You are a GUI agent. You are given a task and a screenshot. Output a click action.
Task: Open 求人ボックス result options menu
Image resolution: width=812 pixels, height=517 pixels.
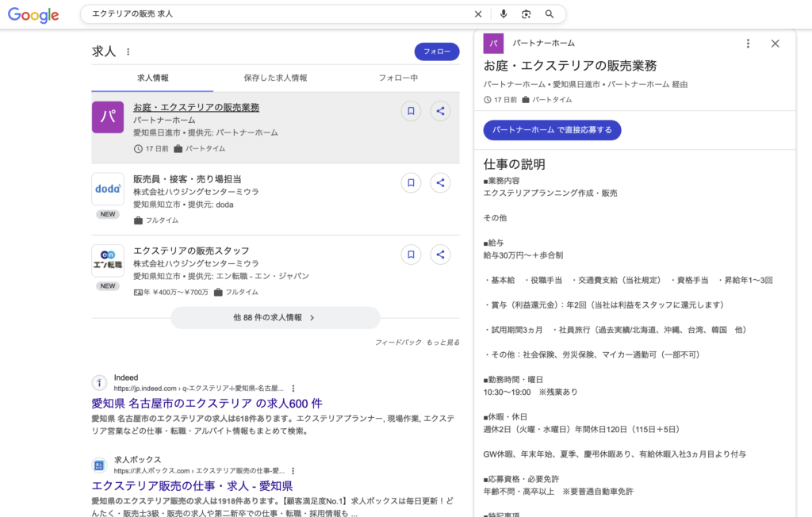pyautogui.click(x=293, y=471)
